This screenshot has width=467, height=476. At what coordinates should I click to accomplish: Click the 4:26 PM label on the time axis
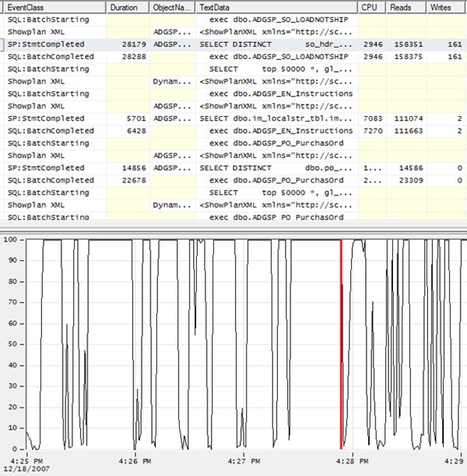[x=135, y=461]
